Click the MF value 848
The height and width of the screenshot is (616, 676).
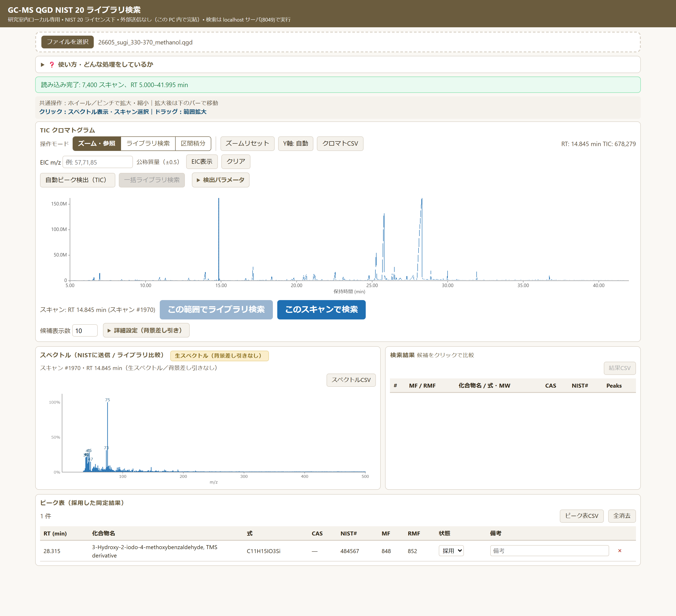click(386, 551)
